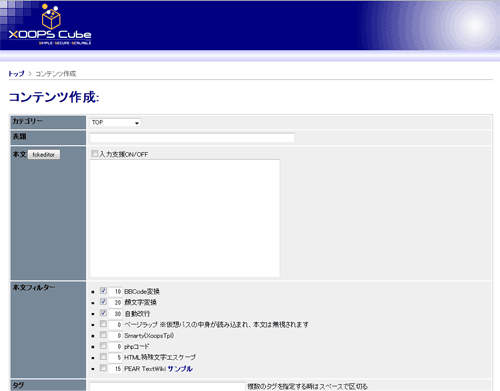The image size is (500, 391).
Task: Click the HTML特殊文字エスケープ order field showing 5
Action: [x=116, y=358]
